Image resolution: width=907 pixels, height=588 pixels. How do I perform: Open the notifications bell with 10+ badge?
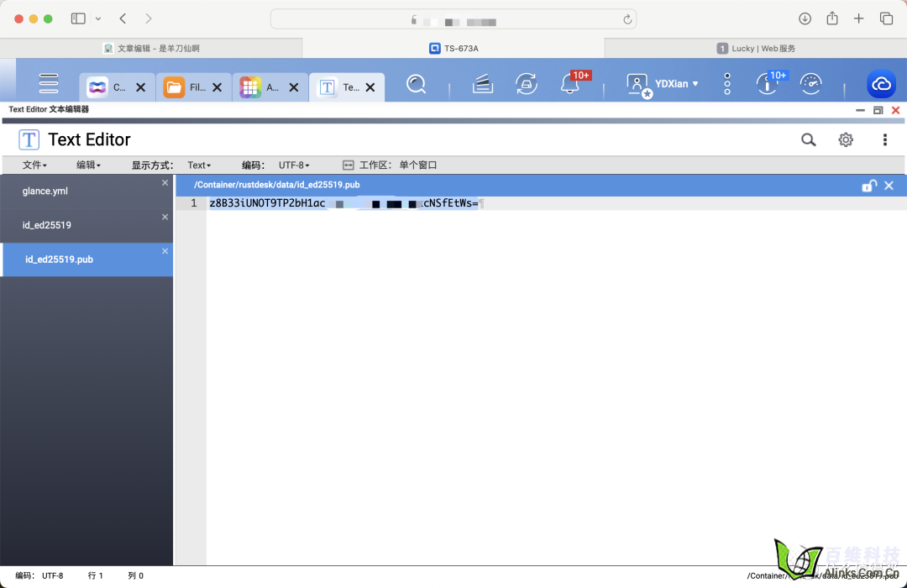[570, 84]
